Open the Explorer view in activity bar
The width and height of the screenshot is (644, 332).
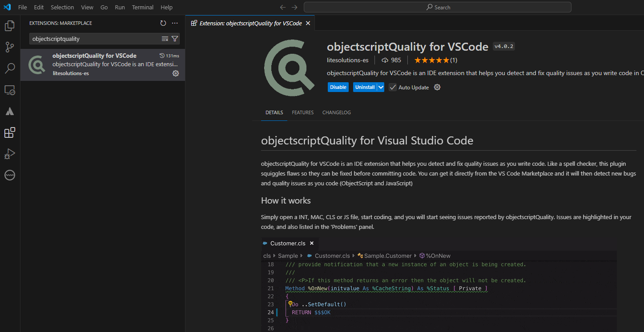(x=10, y=26)
